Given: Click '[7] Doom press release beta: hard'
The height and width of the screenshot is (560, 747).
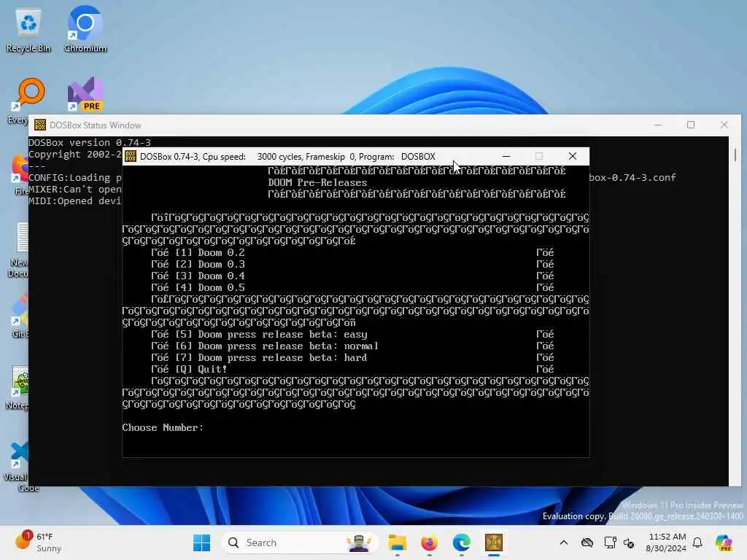Looking at the screenshot, I should (271, 357).
